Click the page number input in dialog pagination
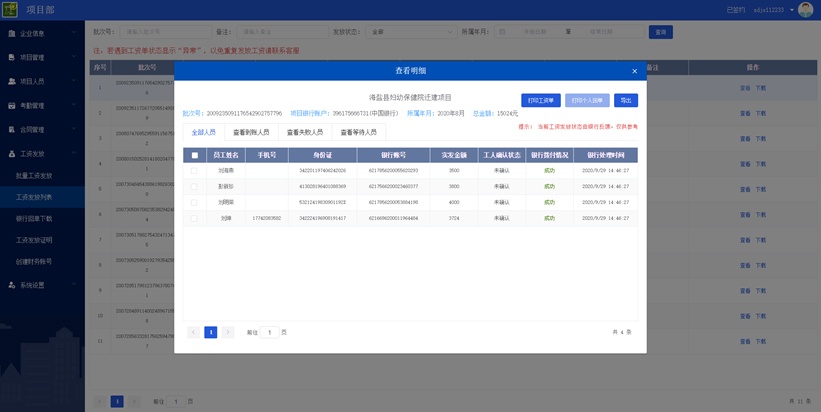 click(x=269, y=332)
